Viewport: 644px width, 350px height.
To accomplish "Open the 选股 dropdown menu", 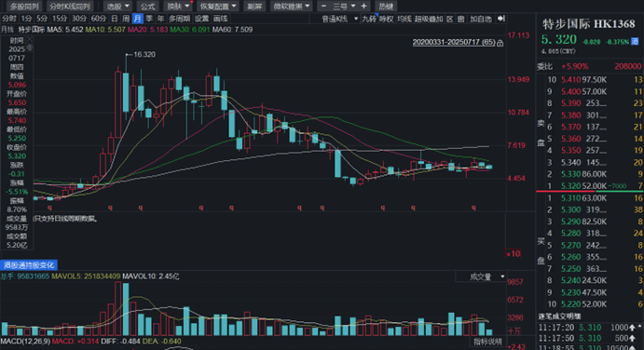I will coord(117,7).
